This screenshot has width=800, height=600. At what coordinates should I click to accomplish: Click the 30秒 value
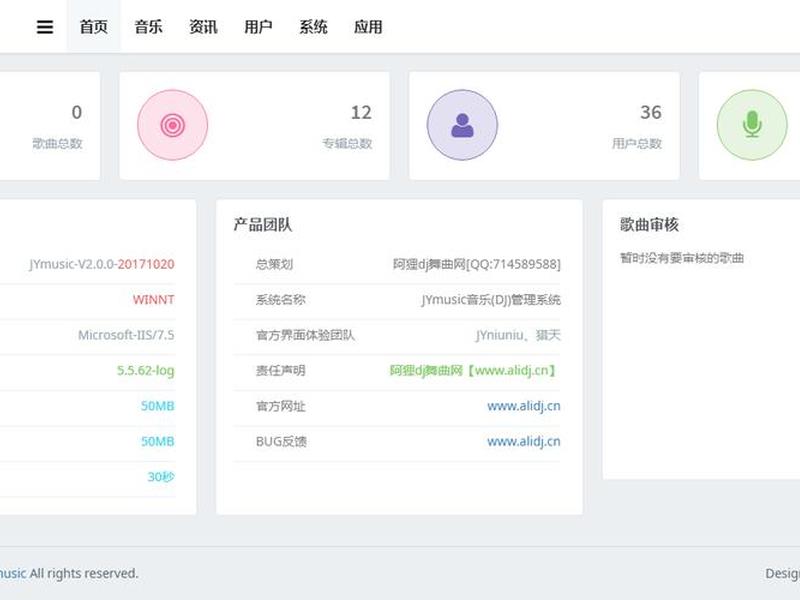click(161, 477)
